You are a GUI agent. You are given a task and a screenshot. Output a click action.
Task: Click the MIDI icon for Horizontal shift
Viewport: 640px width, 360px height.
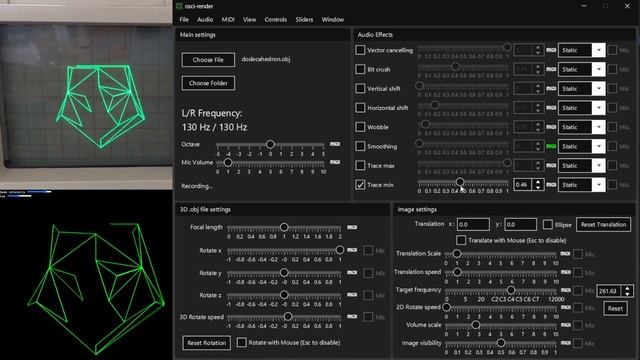[x=551, y=108]
